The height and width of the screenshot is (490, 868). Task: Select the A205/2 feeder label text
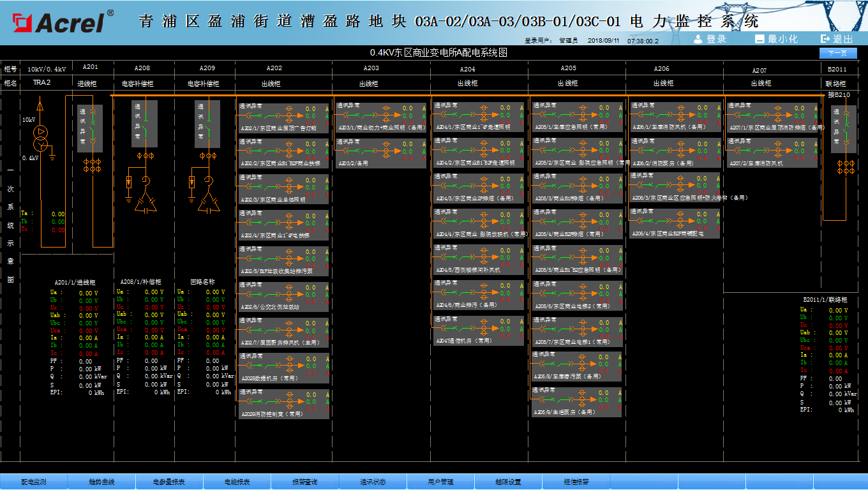coord(582,163)
